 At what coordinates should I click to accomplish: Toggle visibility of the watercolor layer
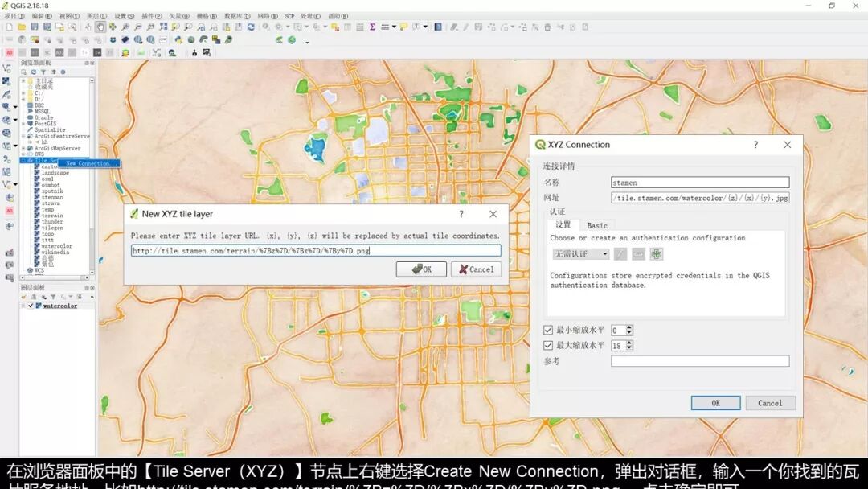coord(31,306)
